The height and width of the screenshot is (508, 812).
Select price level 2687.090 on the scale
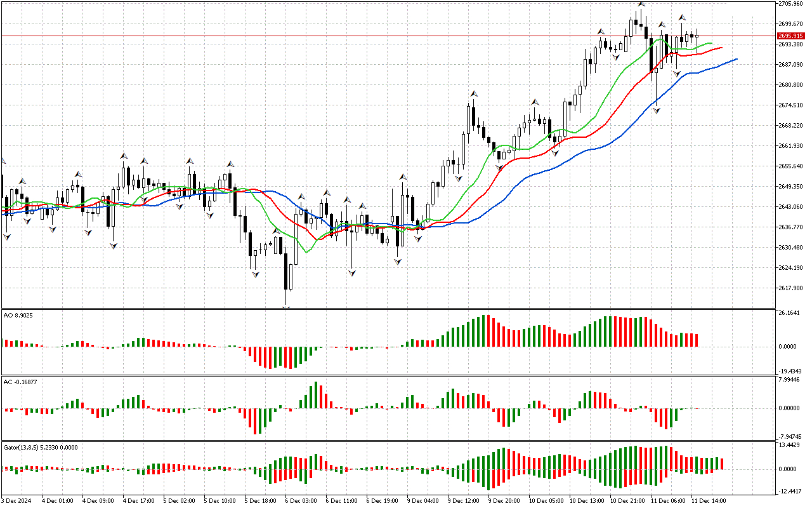click(x=790, y=65)
